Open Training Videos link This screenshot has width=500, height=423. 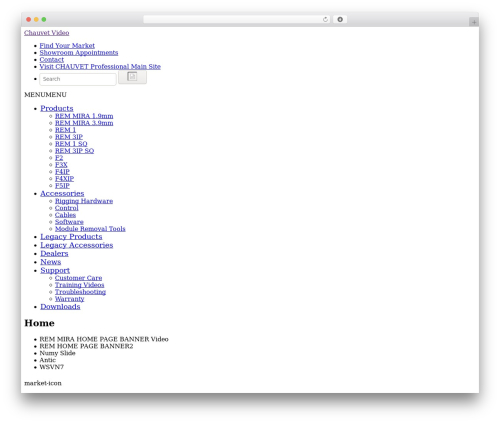tap(79, 285)
